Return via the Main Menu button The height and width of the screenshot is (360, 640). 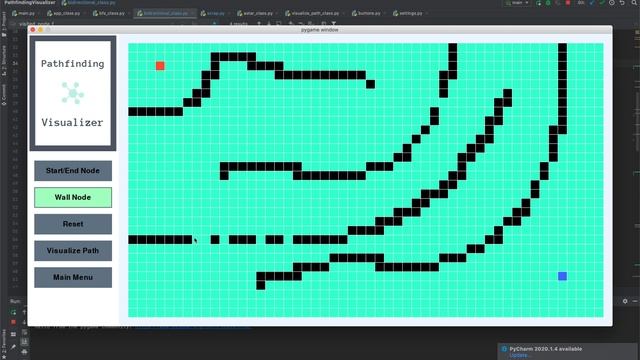coord(73,278)
